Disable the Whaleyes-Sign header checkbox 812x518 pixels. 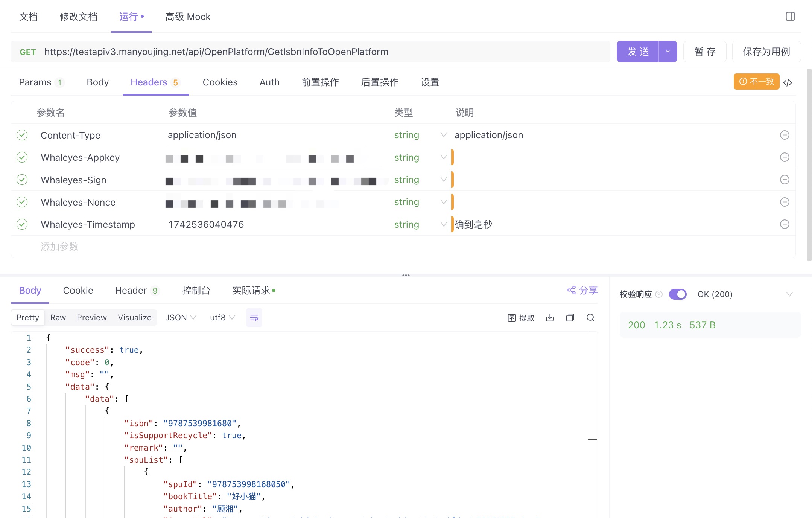tap(22, 180)
